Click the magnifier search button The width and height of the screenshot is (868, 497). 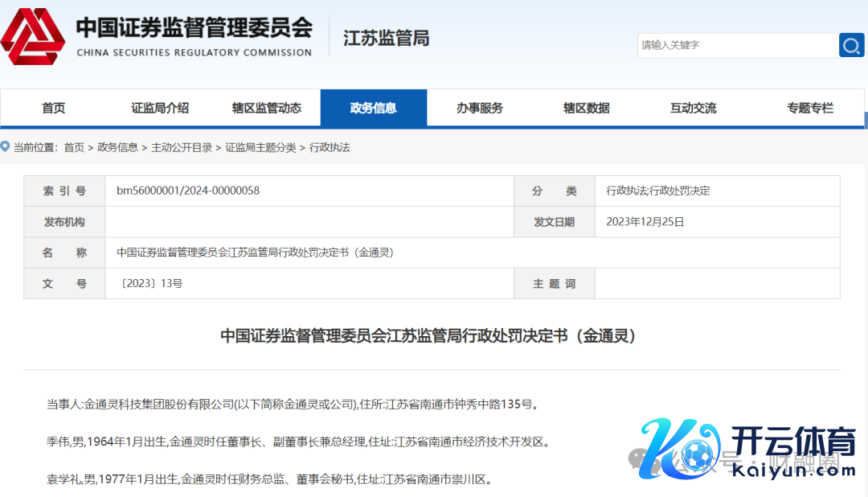pos(851,45)
